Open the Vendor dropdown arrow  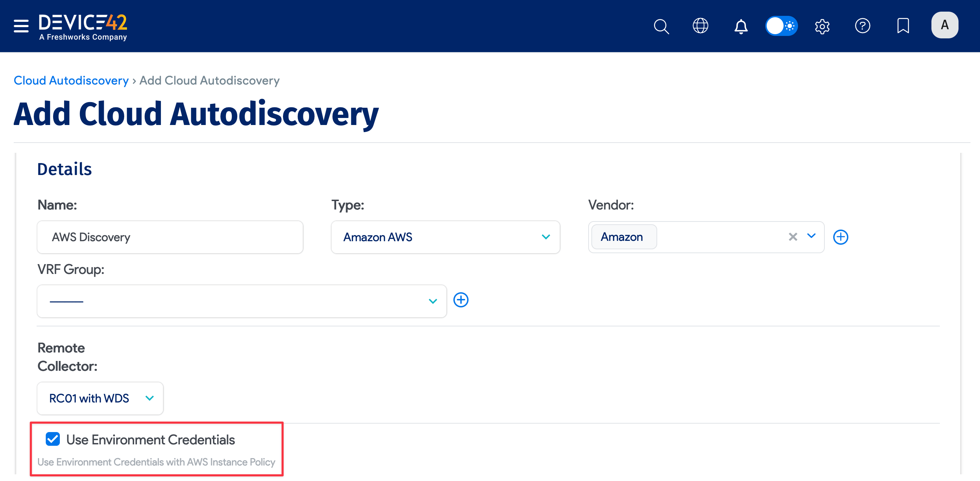[x=811, y=236]
